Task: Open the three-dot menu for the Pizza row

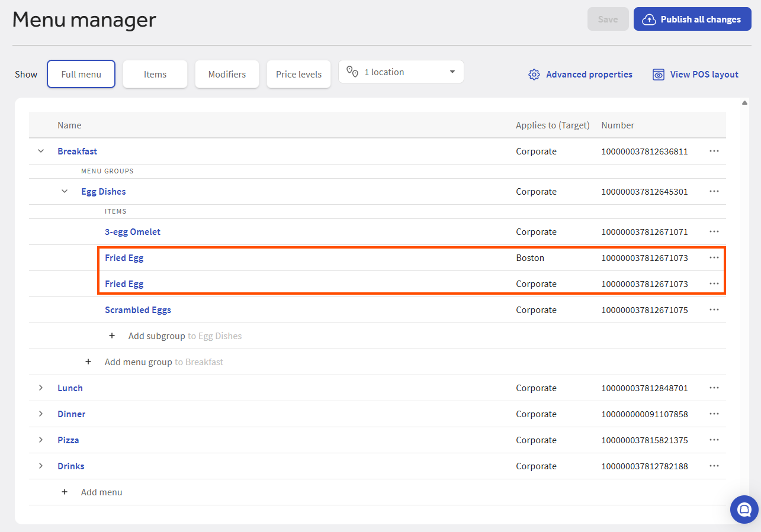Action: click(714, 440)
